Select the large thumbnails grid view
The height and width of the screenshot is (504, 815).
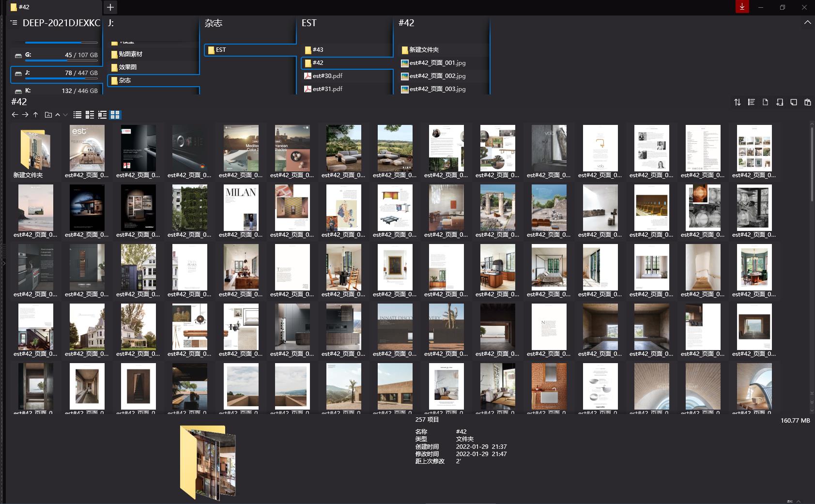[115, 115]
